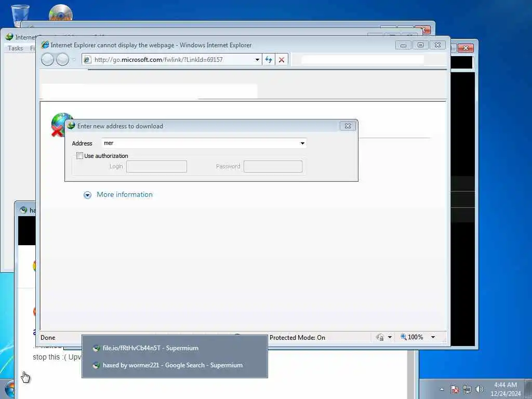Click the Internet Explorer search box
Viewport: 532px width, 399px height.
(362, 60)
